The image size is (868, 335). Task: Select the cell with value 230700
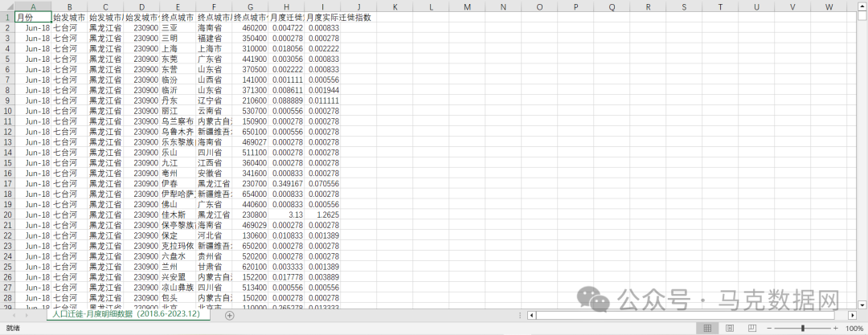(250, 183)
